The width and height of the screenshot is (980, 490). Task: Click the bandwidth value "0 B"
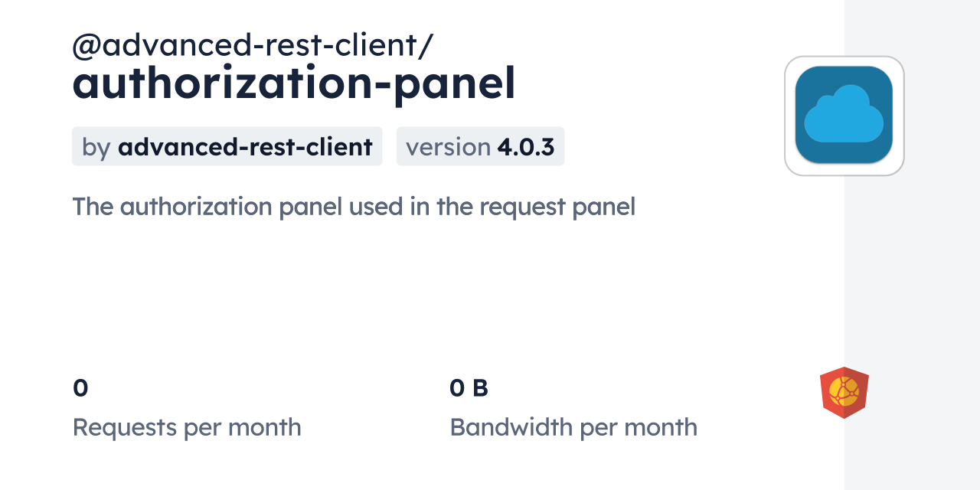click(x=469, y=388)
